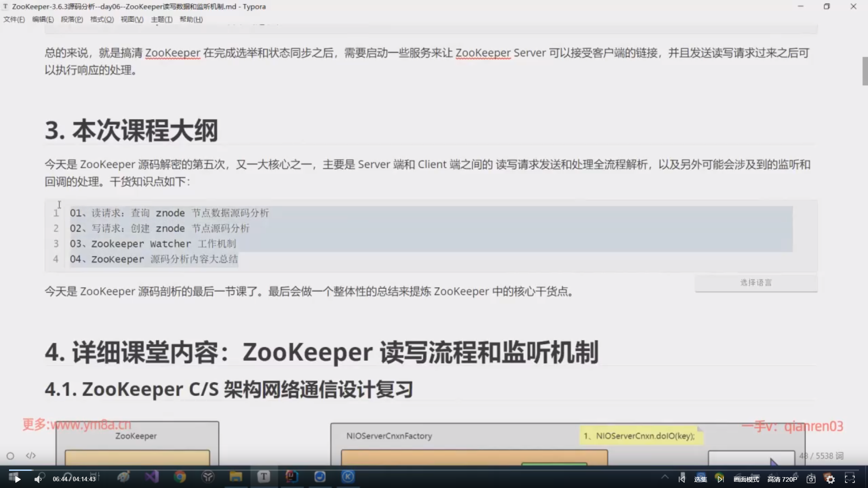Open the 主题(T) menu
Image resolution: width=868 pixels, height=488 pixels.
coord(161,19)
